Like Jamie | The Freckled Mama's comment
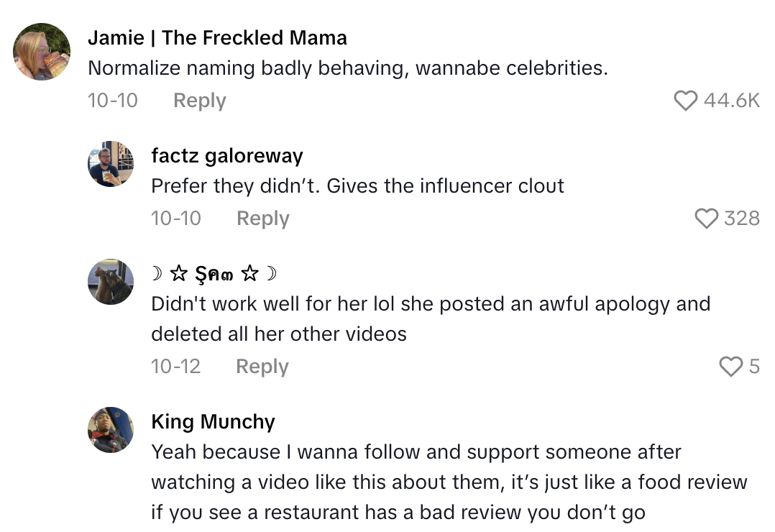 (x=686, y=101)
